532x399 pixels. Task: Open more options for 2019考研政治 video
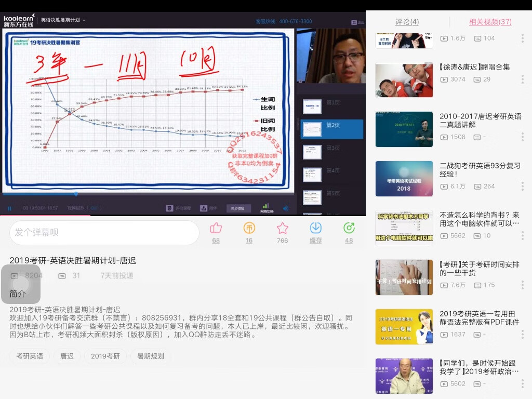523,384
